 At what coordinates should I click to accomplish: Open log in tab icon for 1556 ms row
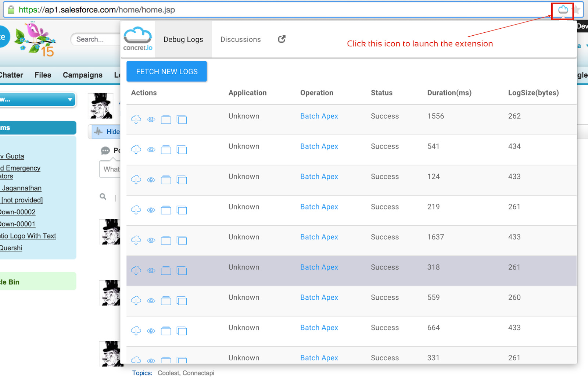pos(166,119)
